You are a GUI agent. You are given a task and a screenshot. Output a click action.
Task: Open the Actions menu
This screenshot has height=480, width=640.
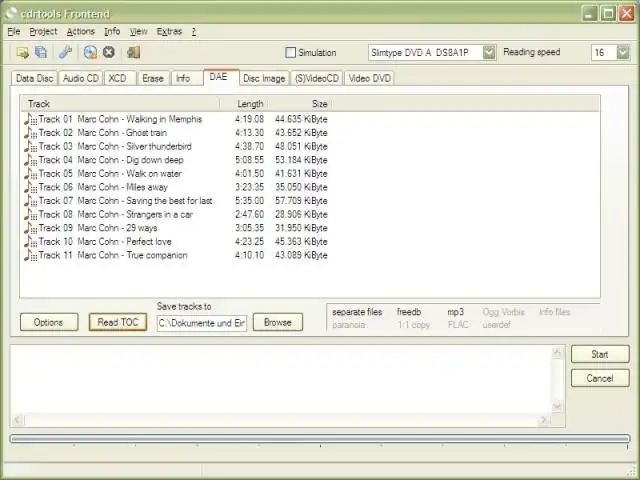pos(81,31)
